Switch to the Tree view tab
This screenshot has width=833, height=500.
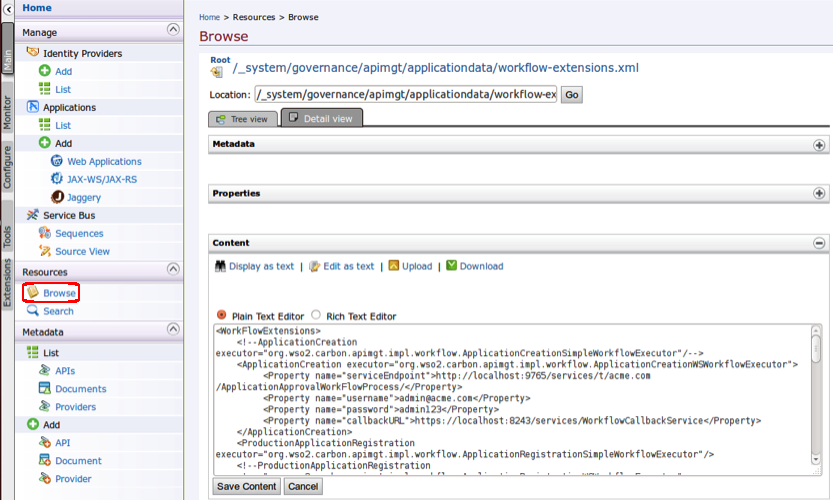click(x=241, y=119)
